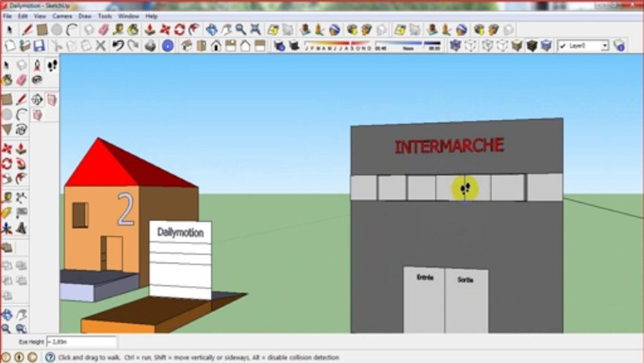Viewport: 644px width, 363px height.
Task: Select the Position Camera tool
Action: (37, 65)
